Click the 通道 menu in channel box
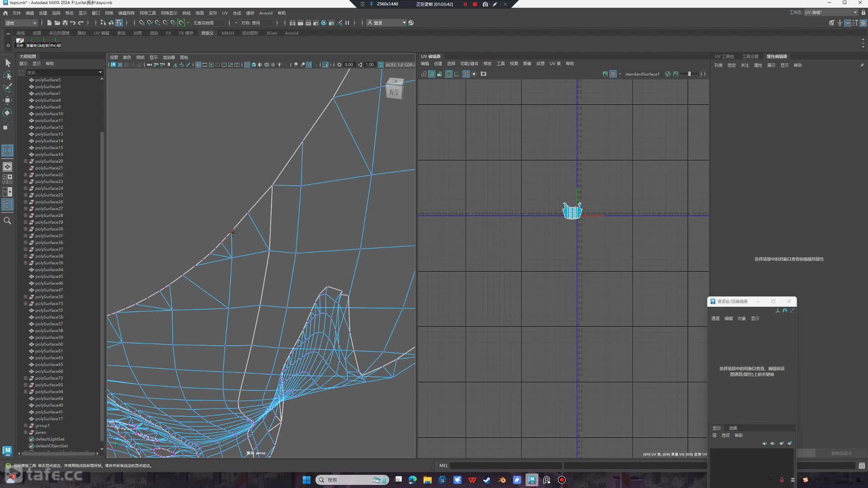This screenshot has width=868, height=488. [x=715, y=319]
